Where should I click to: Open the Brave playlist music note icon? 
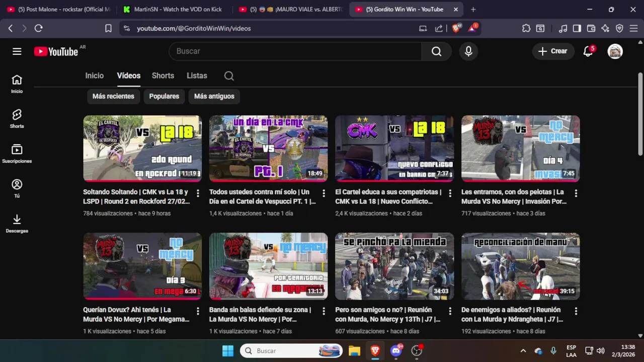point(563,28)
